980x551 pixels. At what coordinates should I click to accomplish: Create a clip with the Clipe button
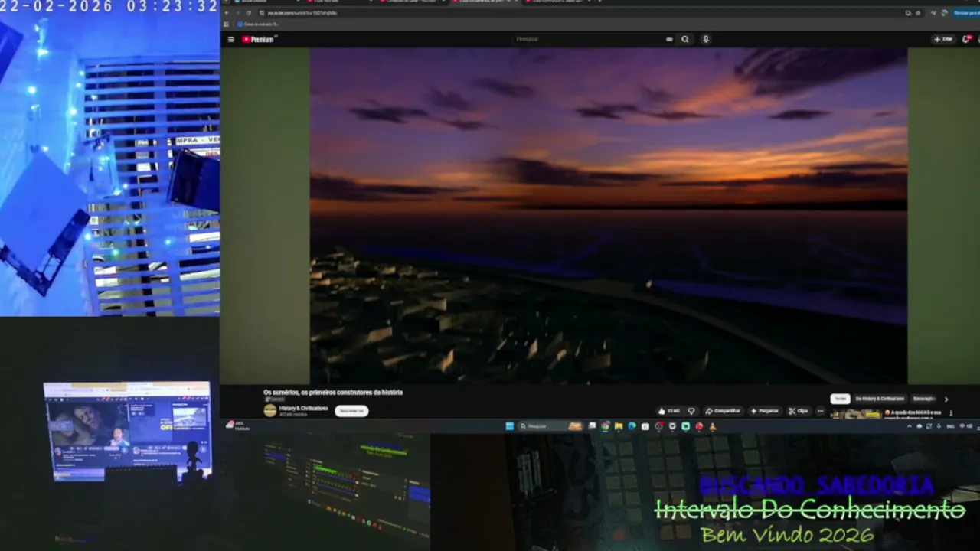pos(799,411)
